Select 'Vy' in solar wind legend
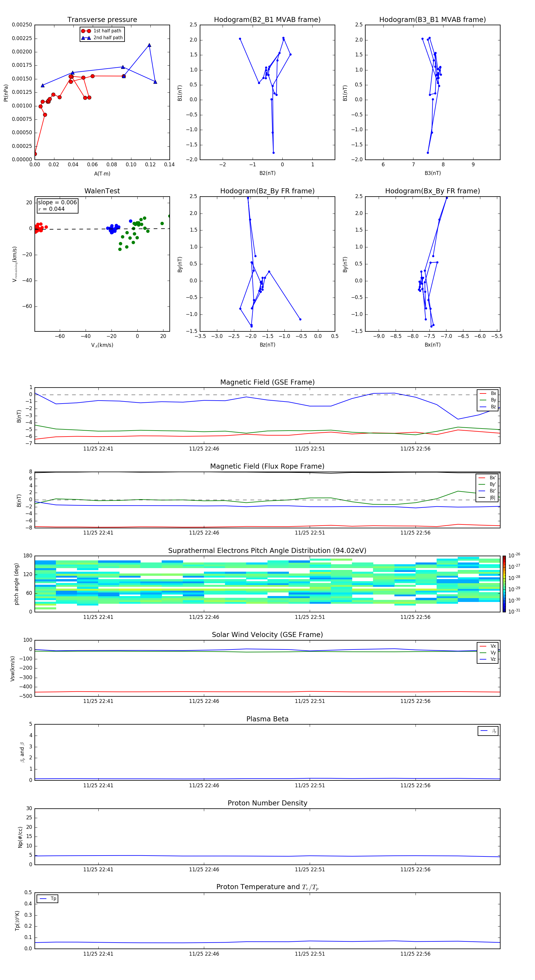 (x=488, y=653)
